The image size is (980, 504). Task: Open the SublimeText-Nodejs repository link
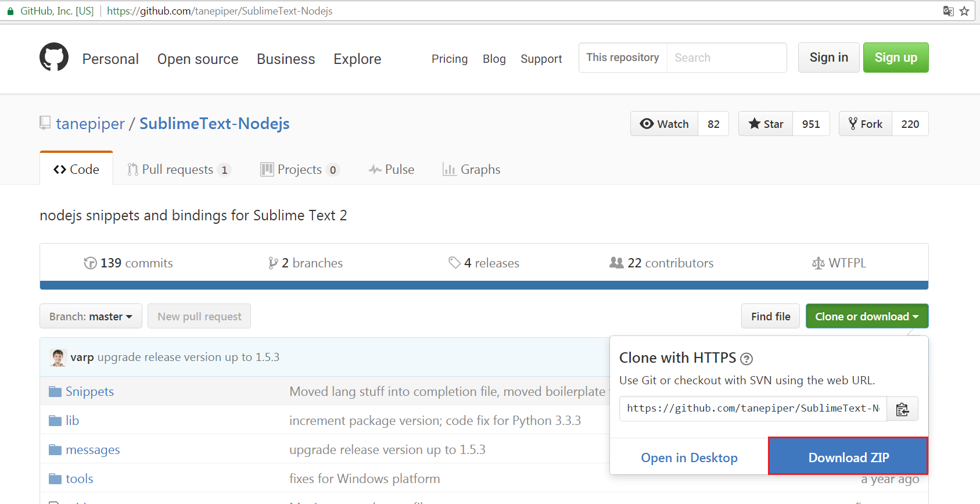tap(214, 123)
